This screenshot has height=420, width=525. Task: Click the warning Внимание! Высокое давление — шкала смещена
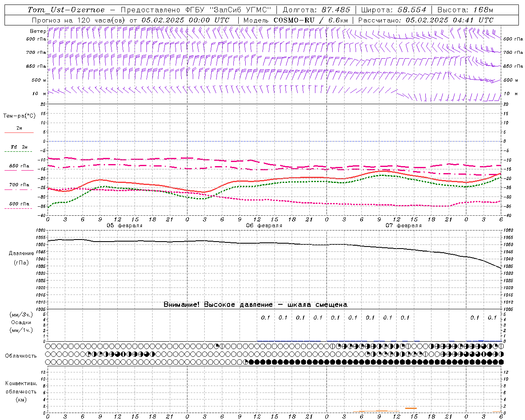(255, 305)
